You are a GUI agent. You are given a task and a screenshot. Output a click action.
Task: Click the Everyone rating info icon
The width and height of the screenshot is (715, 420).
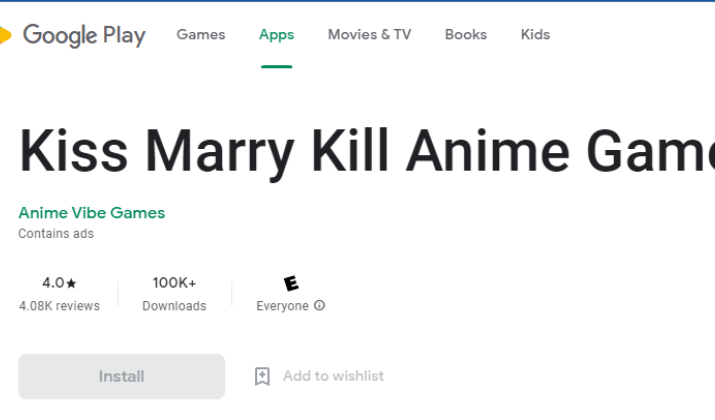tap(320, 305)
